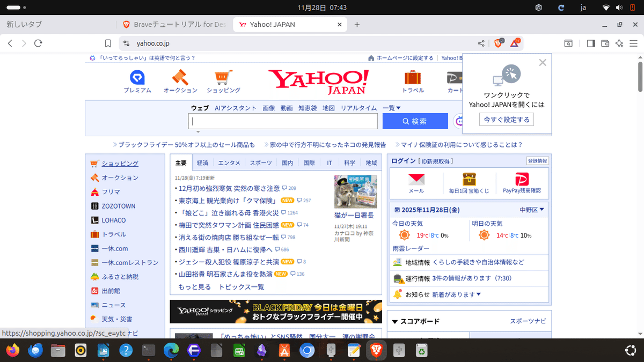Open Brave Rewards from the address bar
The width and height of the screenshot is (644, 362).
tap(513, 43)
